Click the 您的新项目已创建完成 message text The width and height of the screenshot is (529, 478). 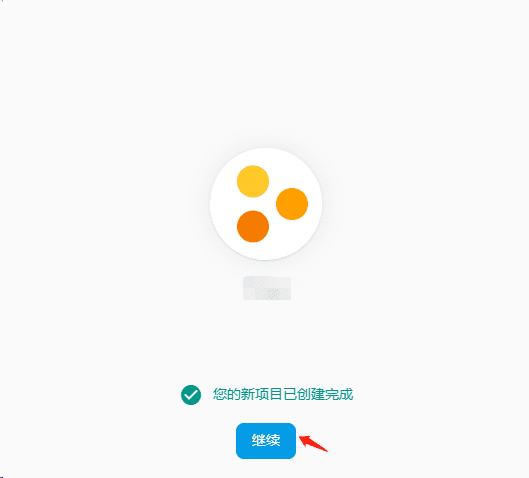pos(283,394)
